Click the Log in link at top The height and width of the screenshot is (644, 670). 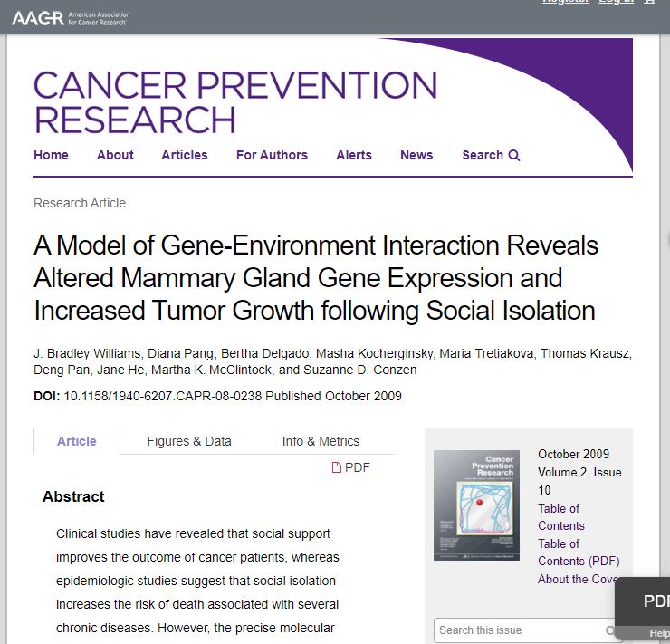coord(617,2)
